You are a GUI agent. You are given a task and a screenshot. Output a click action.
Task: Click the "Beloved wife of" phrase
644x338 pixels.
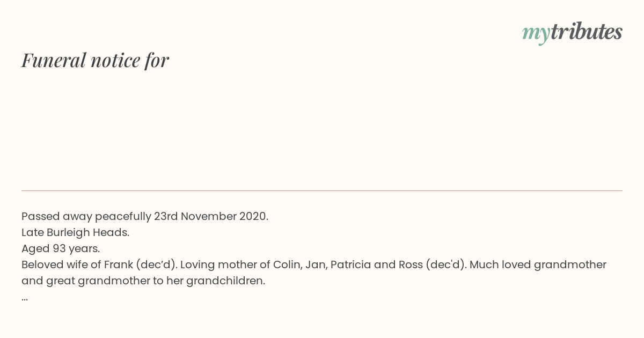coord(61,264)
